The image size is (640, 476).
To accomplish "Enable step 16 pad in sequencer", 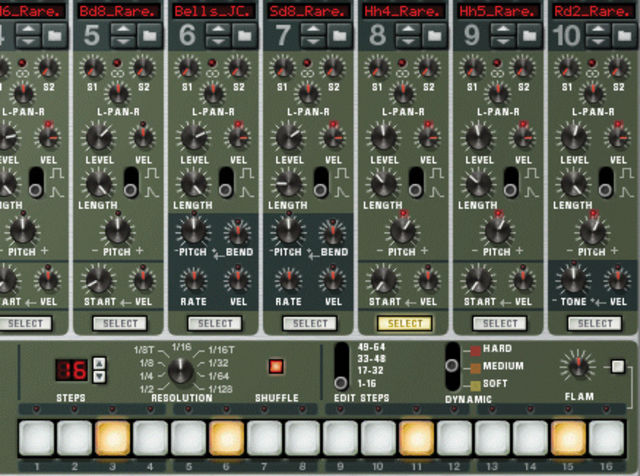I will (606, 438).
